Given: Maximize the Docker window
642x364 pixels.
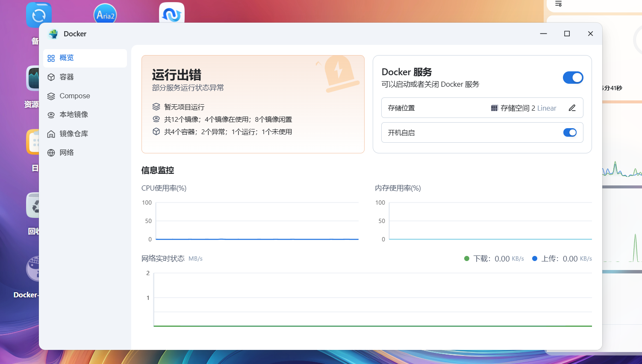Looking at the screenshot, I should click(x=567, y=34).
